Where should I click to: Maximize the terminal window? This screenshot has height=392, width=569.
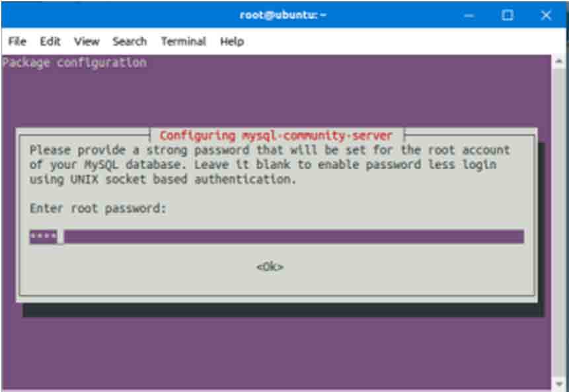(508, 15)
